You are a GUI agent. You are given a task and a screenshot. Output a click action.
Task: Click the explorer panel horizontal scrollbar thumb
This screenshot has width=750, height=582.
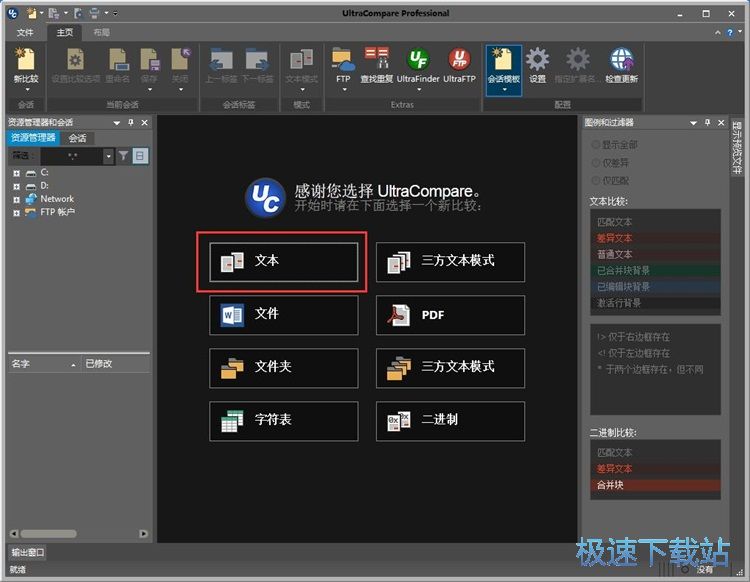coord(48,534)
